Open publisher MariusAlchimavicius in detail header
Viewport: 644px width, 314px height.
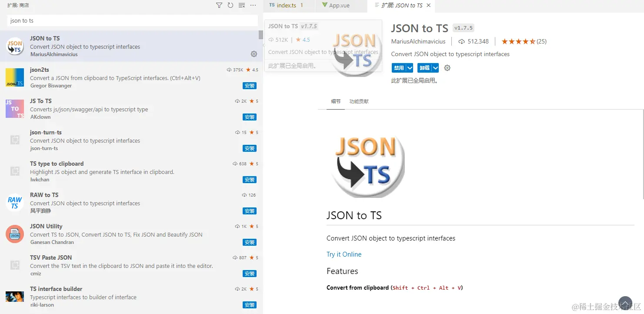(x=418, y=42)
